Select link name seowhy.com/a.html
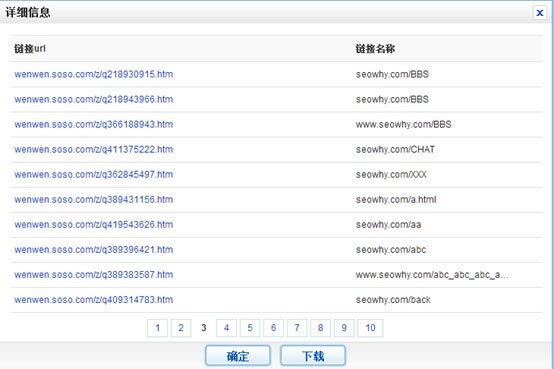Viewport: 554px width, 369px height. pos(396,200)
